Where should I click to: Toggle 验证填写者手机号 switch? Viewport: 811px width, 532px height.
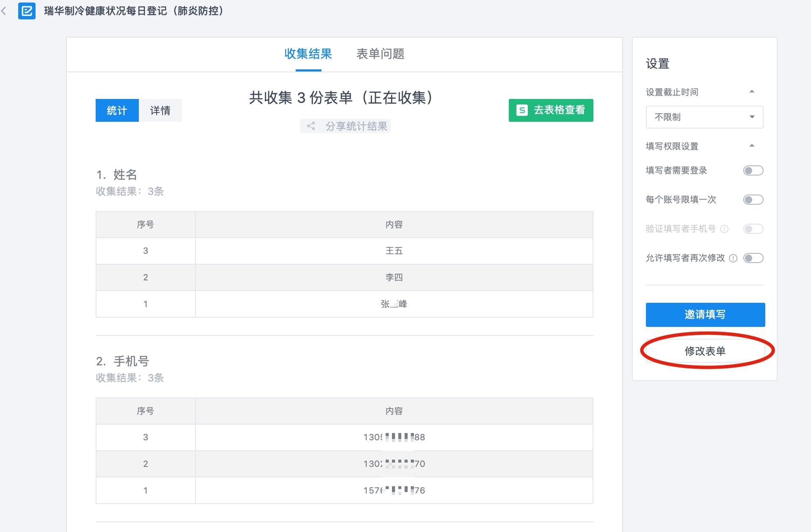753,229
